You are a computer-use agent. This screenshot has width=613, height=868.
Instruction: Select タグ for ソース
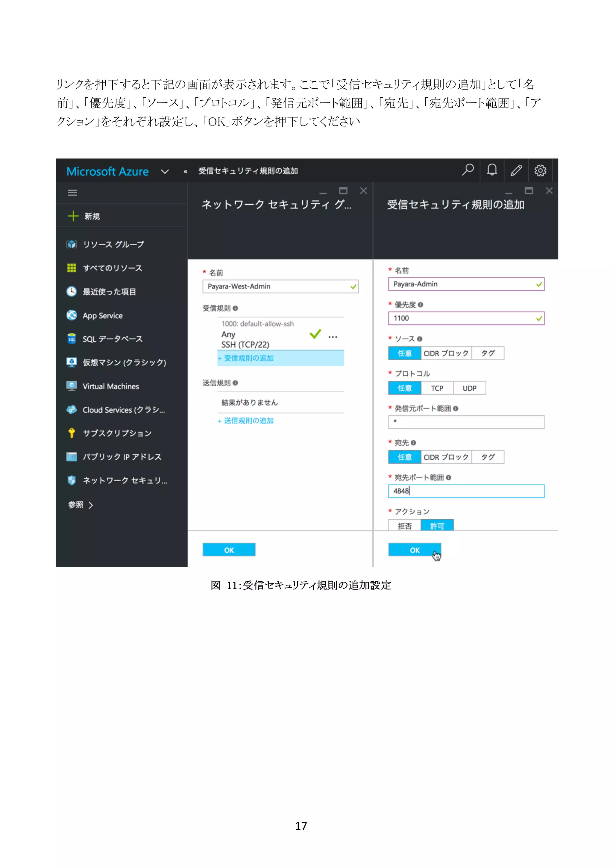(x=488, y=353)
